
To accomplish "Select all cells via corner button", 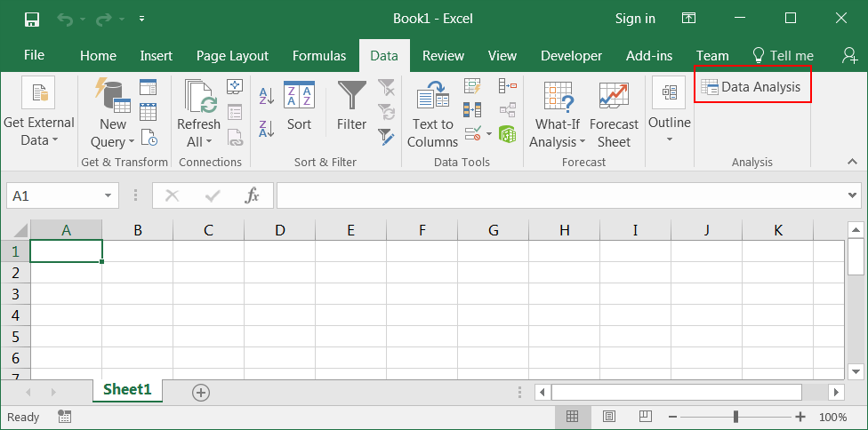I will pos(15,229).
